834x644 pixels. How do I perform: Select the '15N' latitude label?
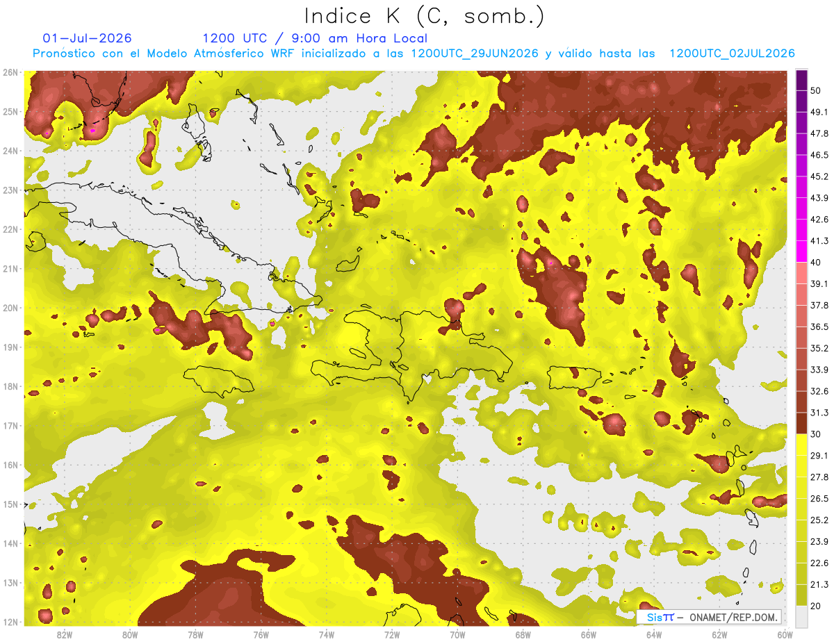[10, 504]
